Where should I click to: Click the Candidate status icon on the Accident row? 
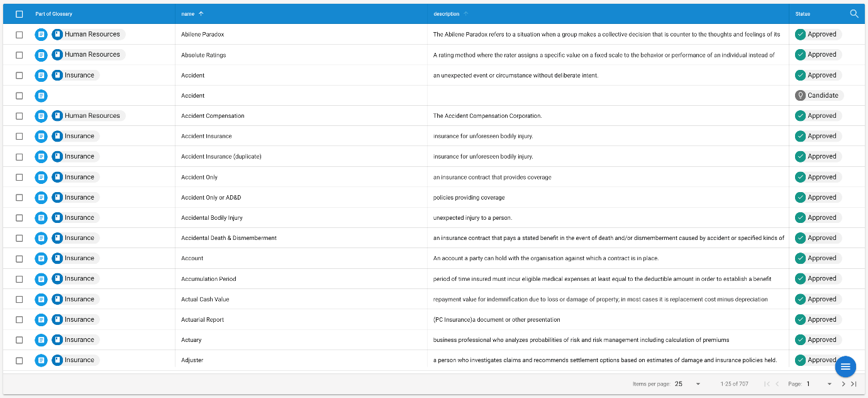tap(800, 96)
